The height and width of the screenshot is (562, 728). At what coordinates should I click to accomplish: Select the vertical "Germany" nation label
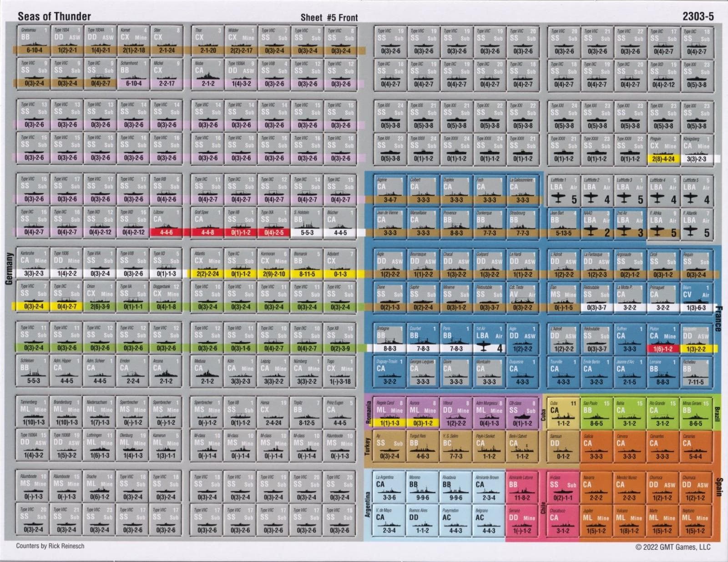9,269
